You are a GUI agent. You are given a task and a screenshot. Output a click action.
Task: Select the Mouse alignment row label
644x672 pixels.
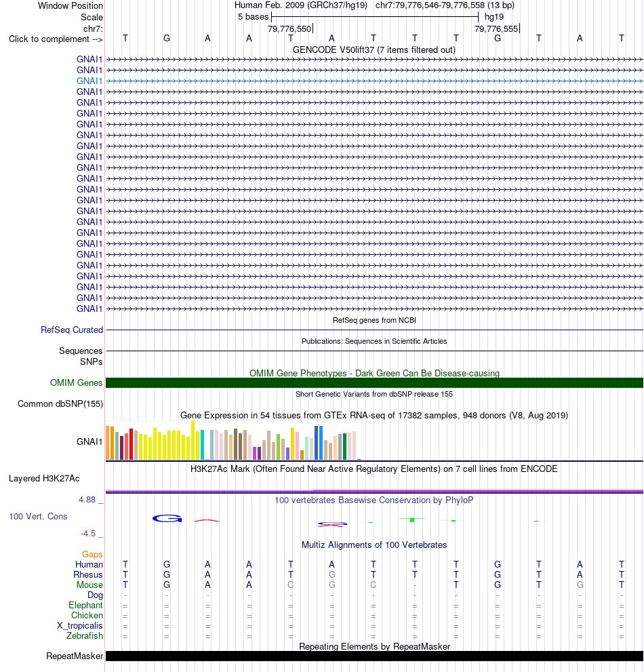(89, 585)
